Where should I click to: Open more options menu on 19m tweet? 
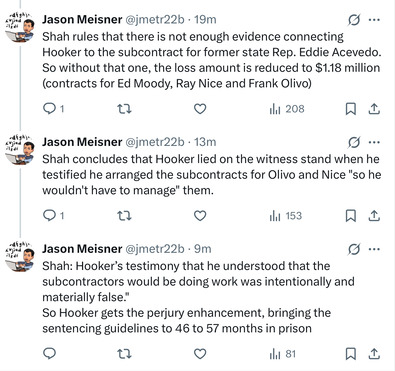coord(374,20)
